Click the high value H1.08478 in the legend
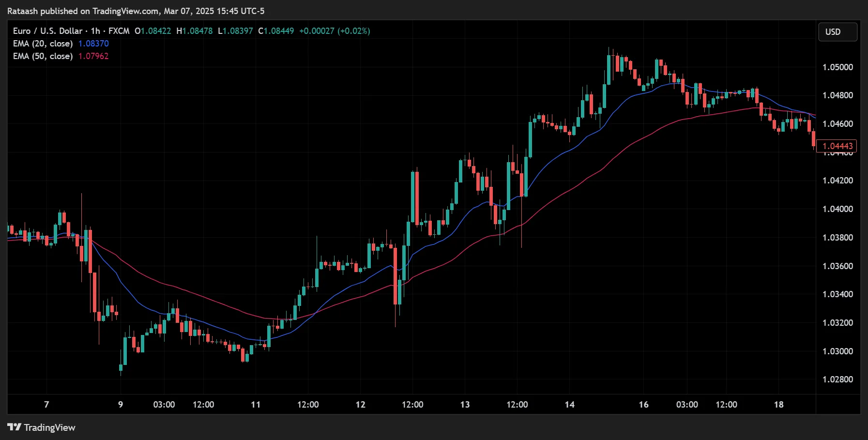This screenshot has width=868, height=440. click(195, 30)
